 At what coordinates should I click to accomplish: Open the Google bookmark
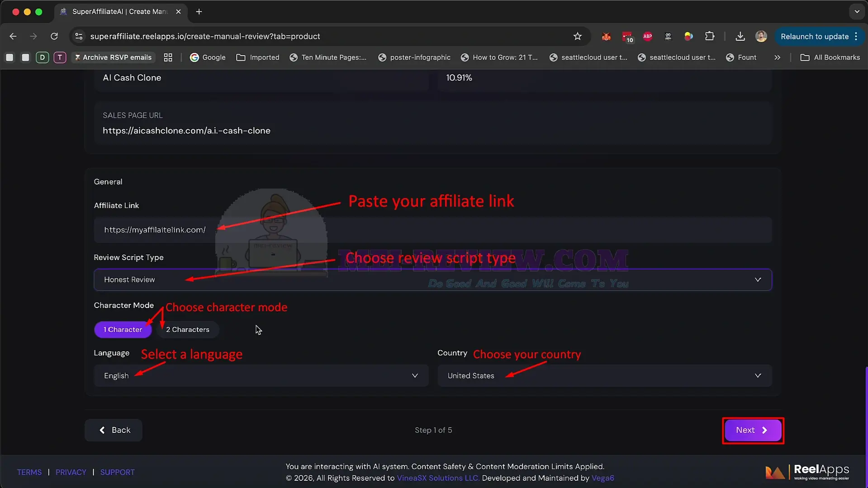coord(208,57)
